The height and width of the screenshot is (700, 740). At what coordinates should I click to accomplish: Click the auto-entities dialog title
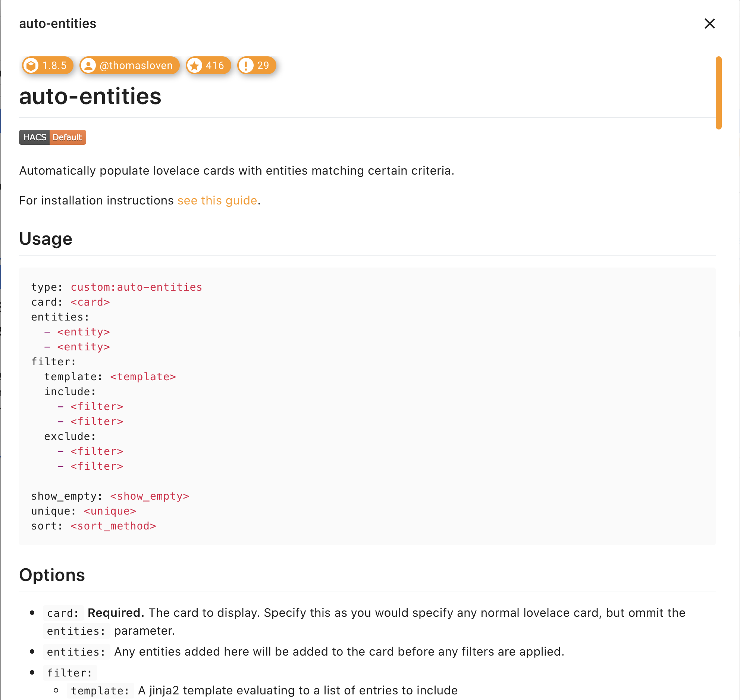point(57,24)
